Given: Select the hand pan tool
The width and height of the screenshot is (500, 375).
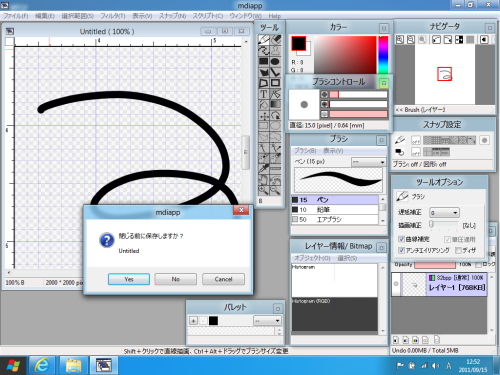Looking at the screenshot, I should (x=264, y=180).
